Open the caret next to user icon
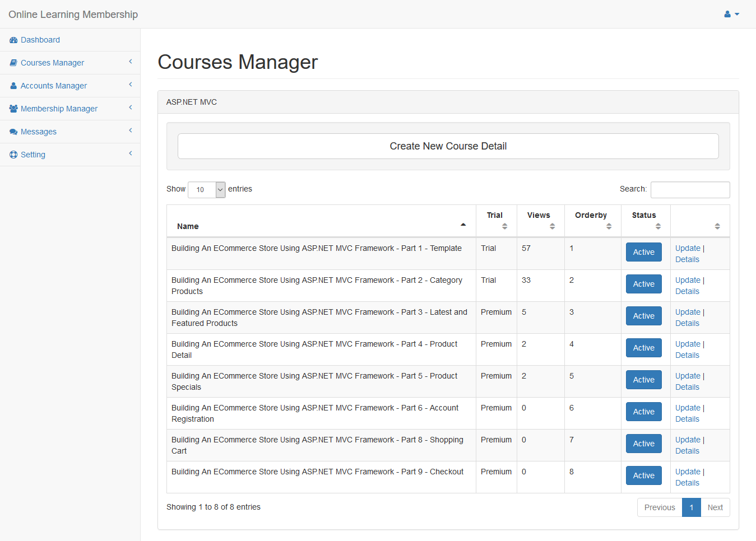This screenshot has height=541, width=756. coord(737,14)
